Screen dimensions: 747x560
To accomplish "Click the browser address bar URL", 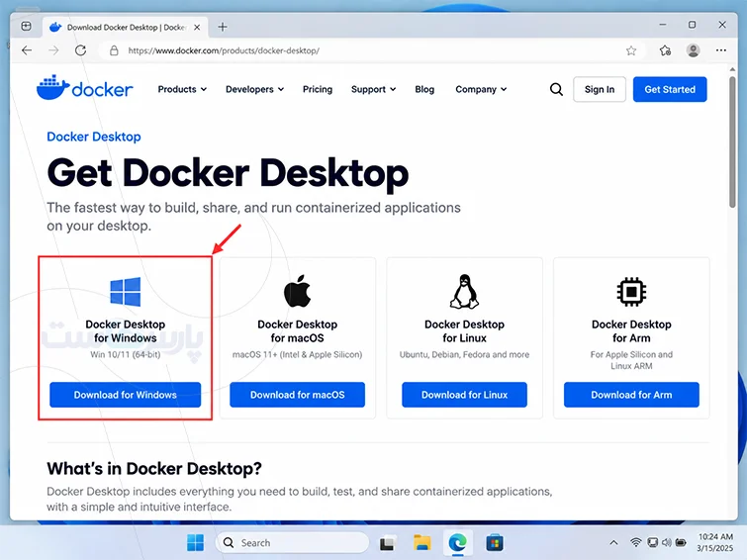I will point(224,50).
